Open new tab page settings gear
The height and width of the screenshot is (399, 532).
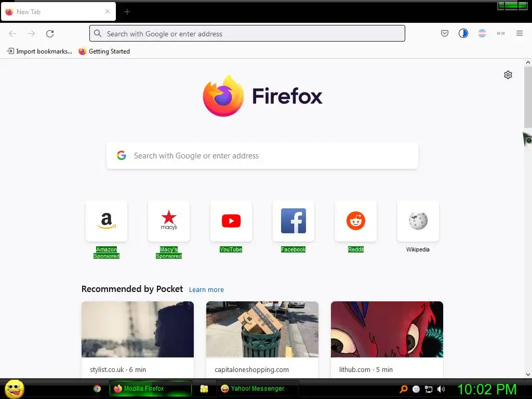coord(508,75)
